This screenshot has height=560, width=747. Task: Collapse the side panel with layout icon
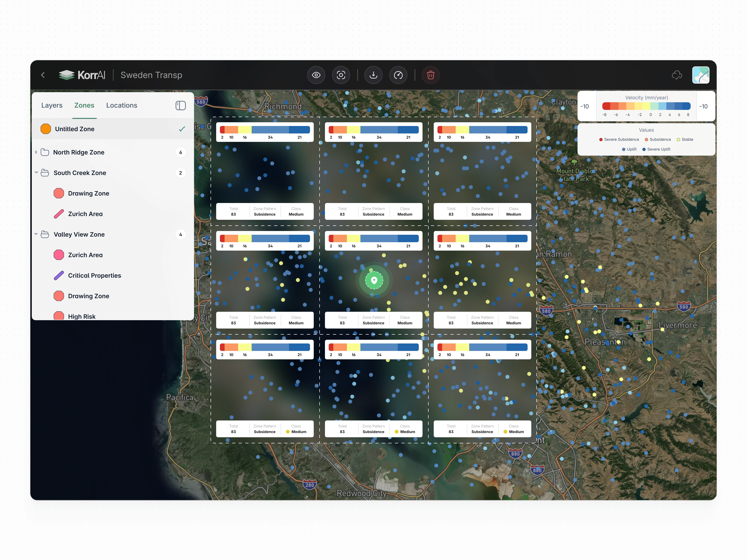(181, 105)
